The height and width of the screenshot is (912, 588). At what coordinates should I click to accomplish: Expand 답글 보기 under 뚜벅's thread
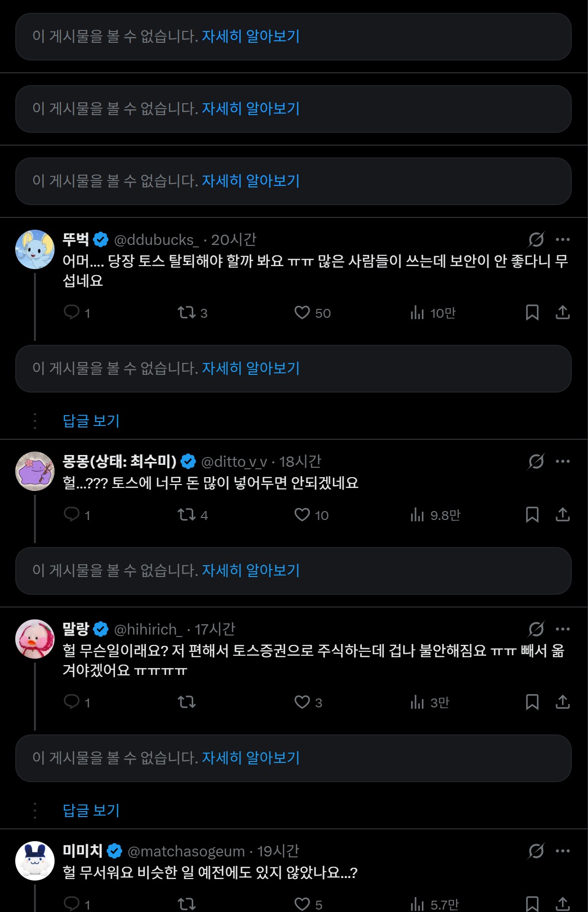pyautogui.click(x=91, y=421)
